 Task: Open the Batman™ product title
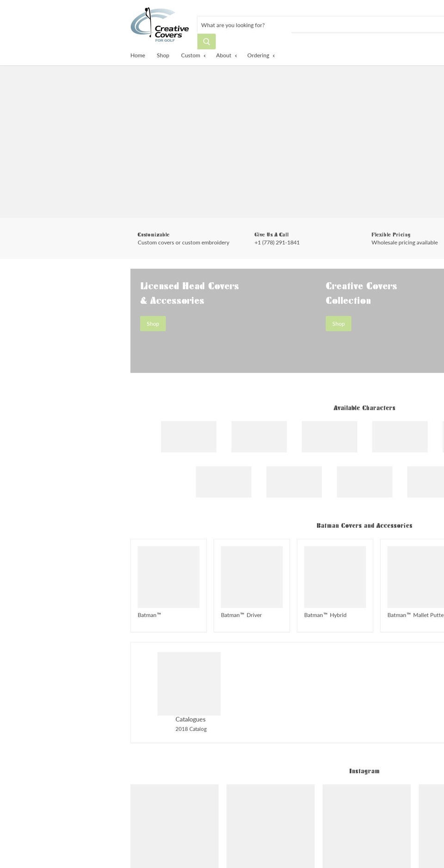[149, 615]
